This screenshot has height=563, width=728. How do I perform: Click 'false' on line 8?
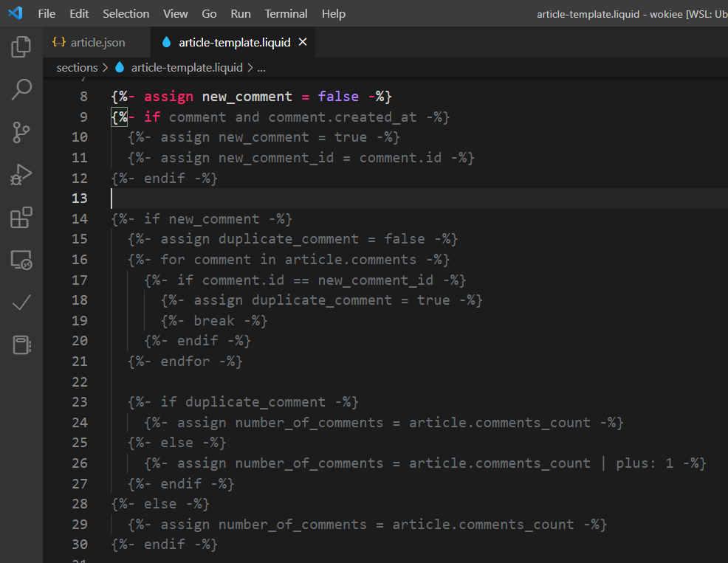click(338, 97)
